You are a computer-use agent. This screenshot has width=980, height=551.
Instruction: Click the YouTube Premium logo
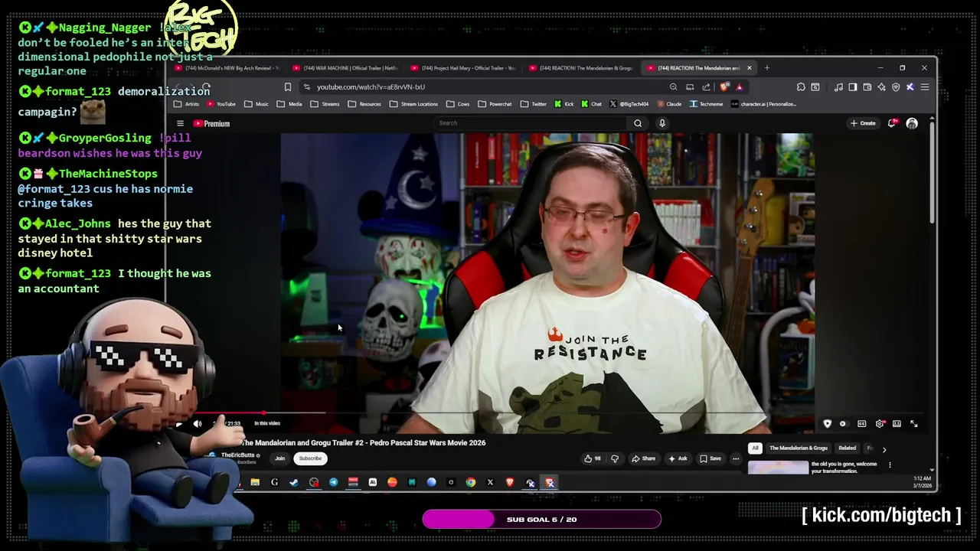point(211,123)
